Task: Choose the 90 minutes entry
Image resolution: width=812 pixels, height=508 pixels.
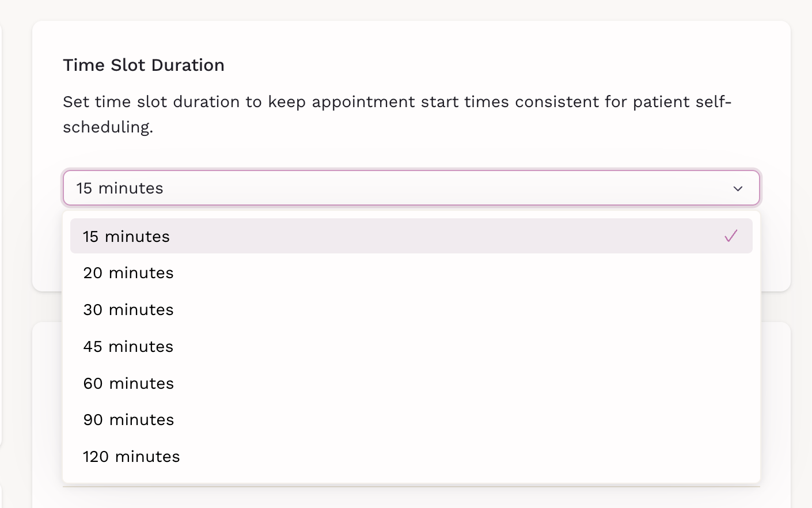Action: point(128,420)
